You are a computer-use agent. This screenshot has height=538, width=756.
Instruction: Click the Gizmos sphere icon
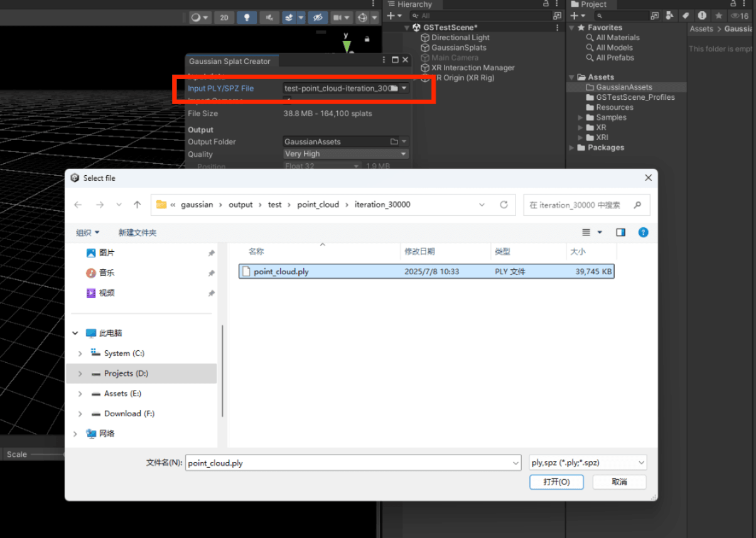(x=362, y=18)
